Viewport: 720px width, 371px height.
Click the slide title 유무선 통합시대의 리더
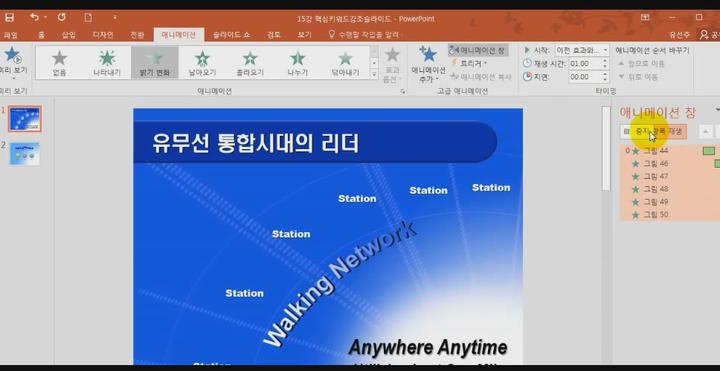(255, 143)
